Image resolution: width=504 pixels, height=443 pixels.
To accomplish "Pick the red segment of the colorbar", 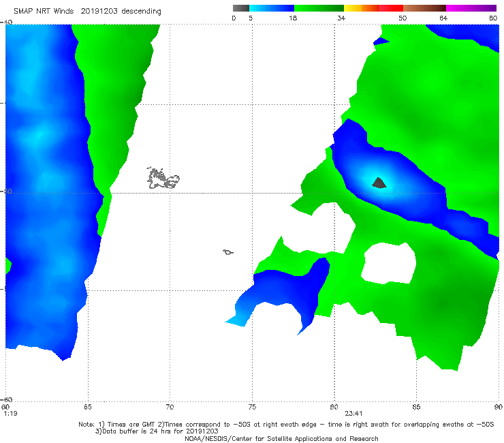I will click(391, 8).
